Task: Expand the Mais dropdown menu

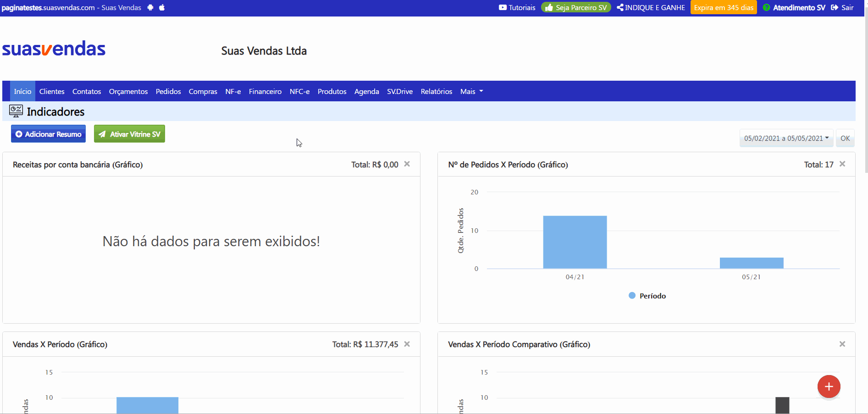Action: pos(471,91)
